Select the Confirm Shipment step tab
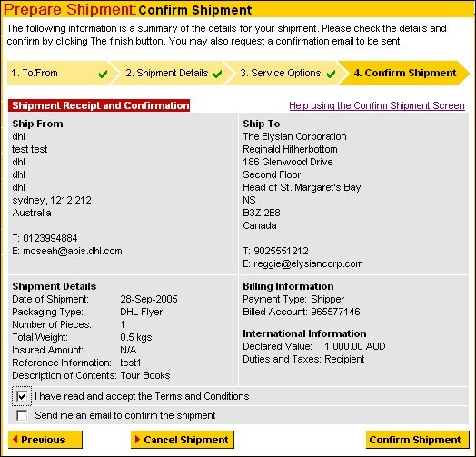This screenshot has width=476, height=457. [x=403, y=74]
